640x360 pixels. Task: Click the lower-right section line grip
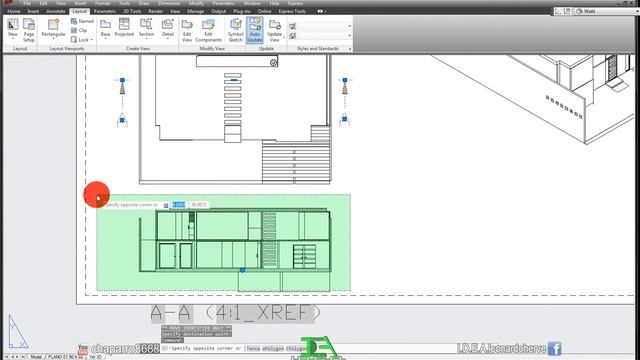coord(344,119)
